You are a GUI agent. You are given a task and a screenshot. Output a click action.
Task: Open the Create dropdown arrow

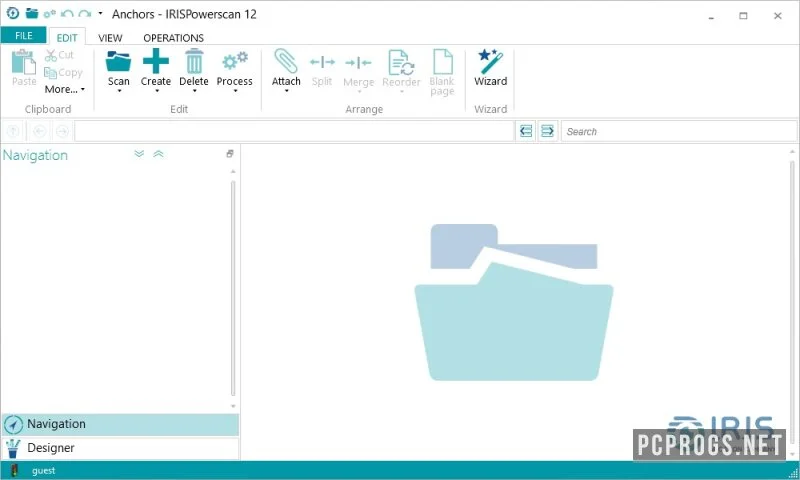point(157,91)
